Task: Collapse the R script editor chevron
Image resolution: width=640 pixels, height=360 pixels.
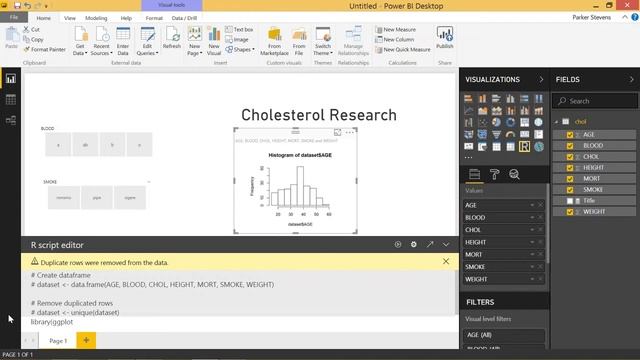Action: [446, 244]
